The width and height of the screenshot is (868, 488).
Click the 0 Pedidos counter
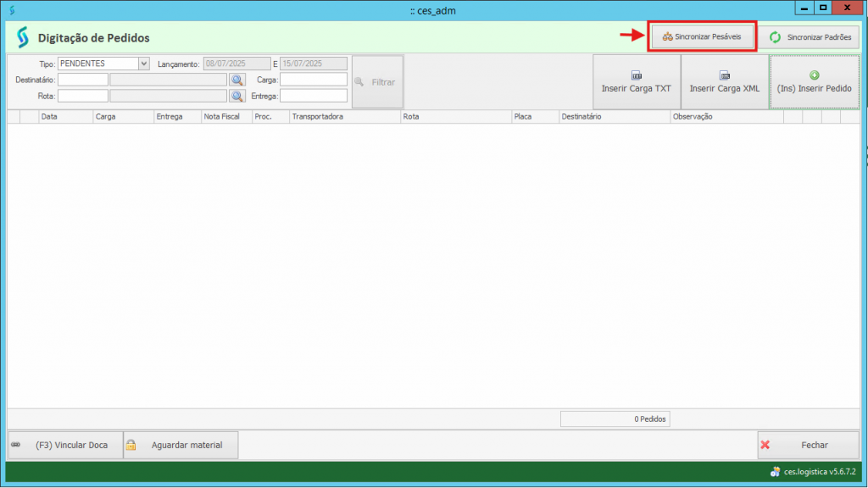tap(615, 419)
